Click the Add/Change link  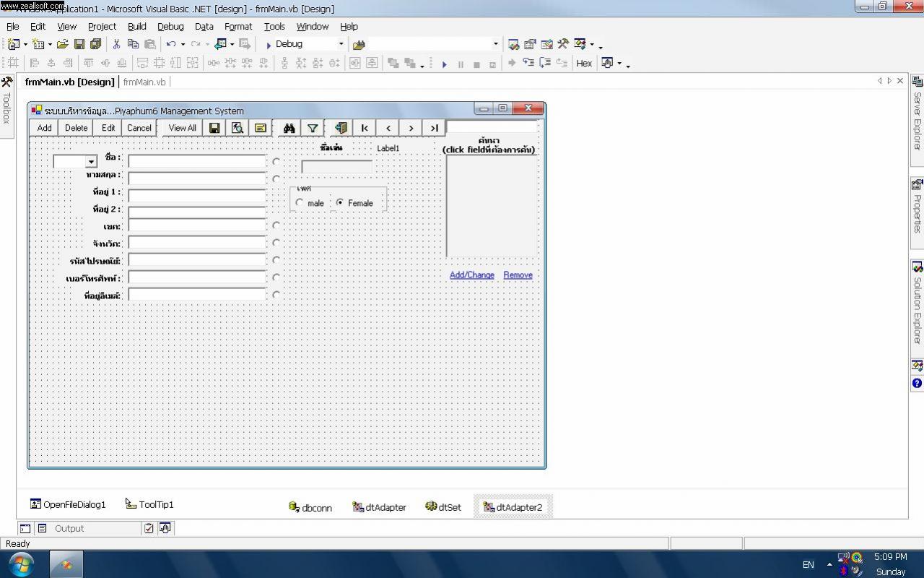[x=472, y=275]
